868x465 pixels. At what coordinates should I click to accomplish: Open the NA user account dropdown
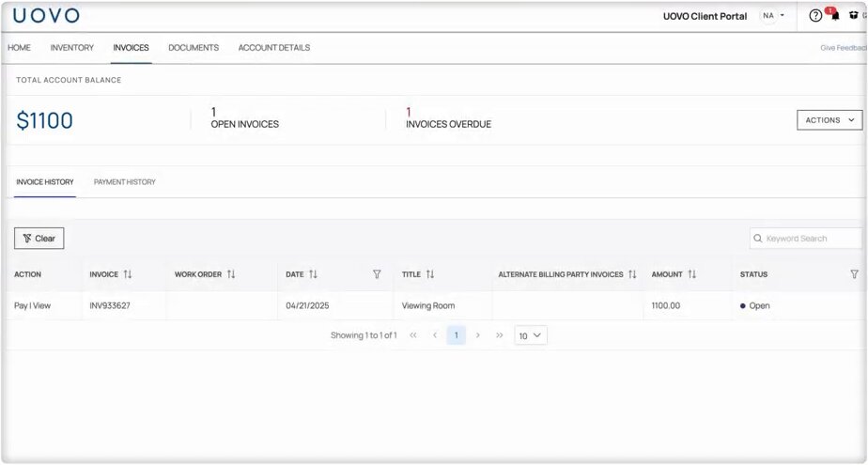[x=773, y=15]
